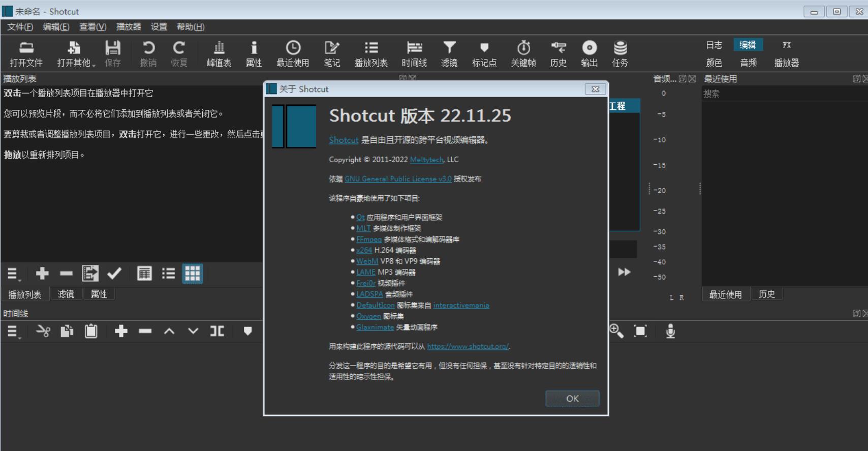The height and width of the screenshot is (451, 868).
Task: Switch playlist to details view
Action: (x=144, y=274)
